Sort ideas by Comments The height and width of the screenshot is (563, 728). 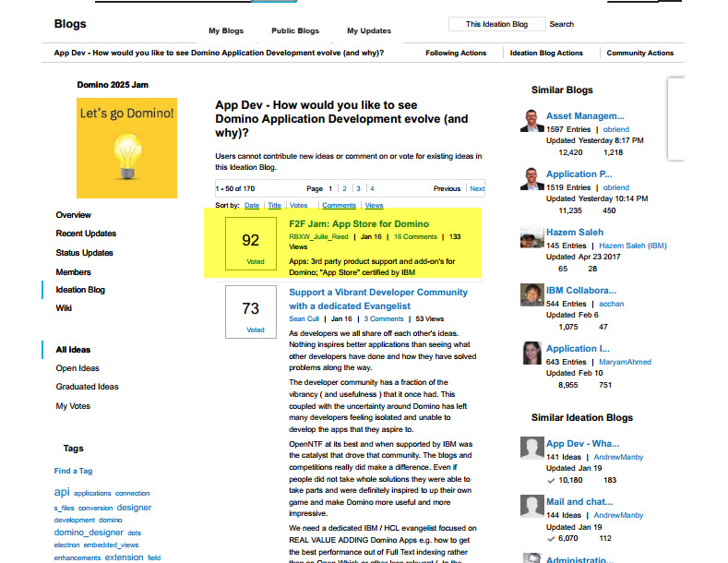click(x=339, y=205)
